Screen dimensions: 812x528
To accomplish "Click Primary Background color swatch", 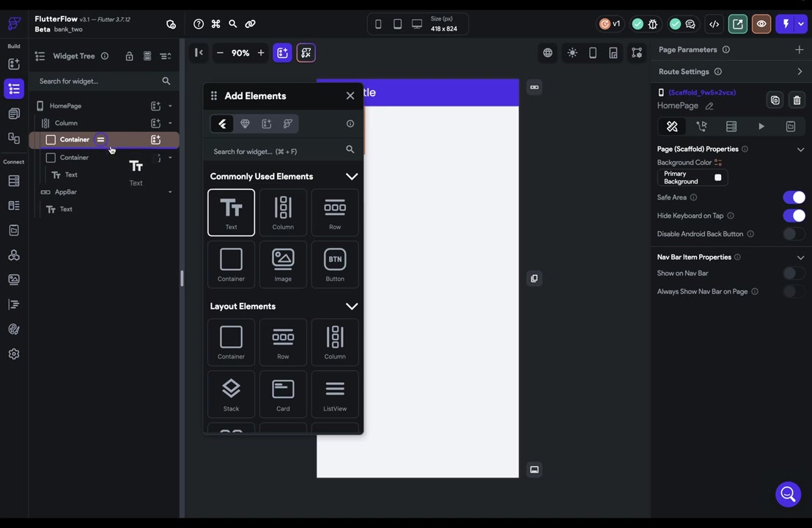I will tap(717, 177).
